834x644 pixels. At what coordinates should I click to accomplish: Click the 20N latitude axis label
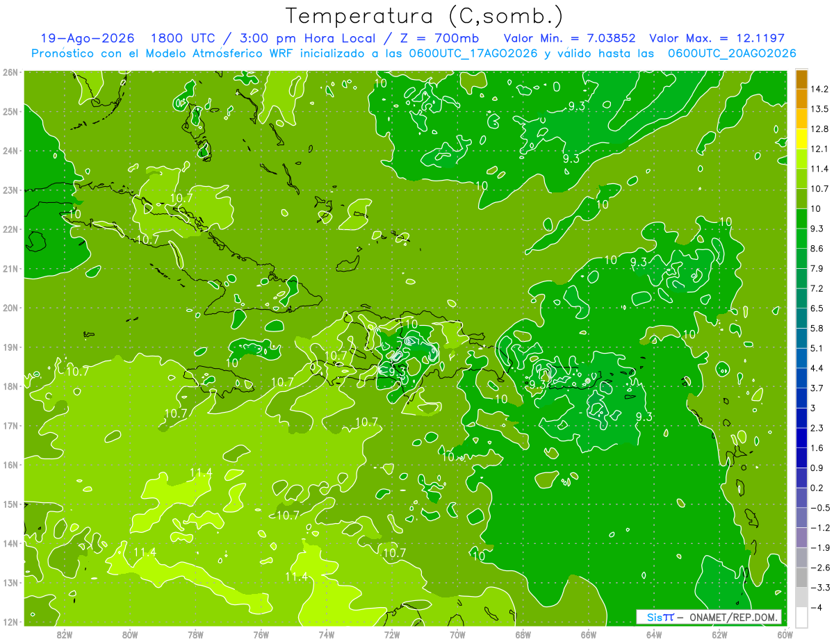[10, 307]
